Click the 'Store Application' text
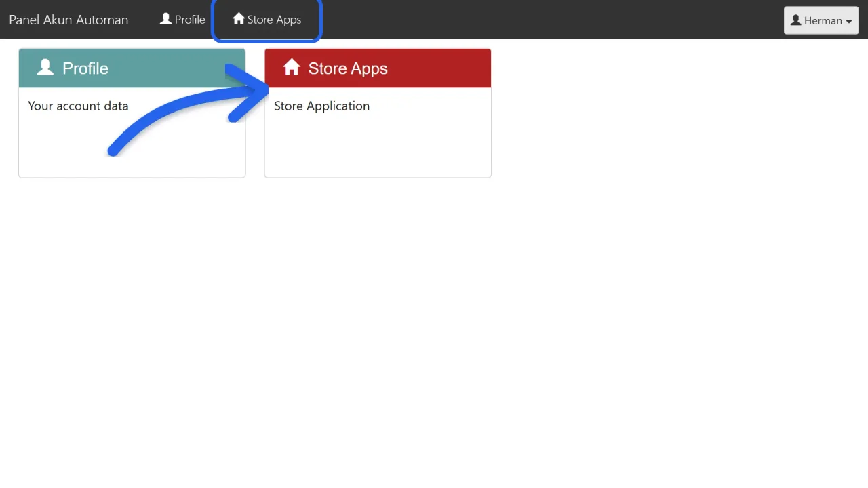This screenshot has height=488, width=868. point(321,106)
